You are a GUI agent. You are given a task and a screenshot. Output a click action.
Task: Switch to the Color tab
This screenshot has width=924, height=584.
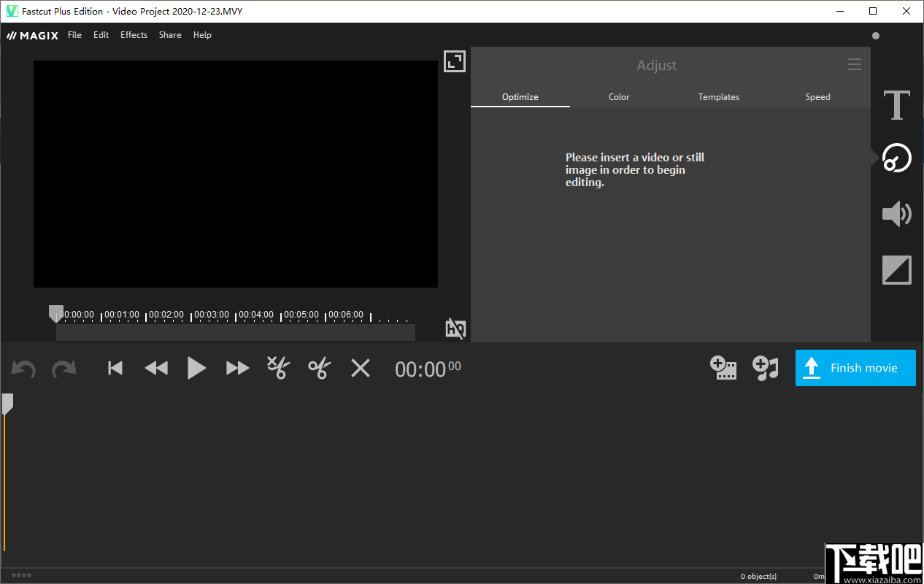pos(618,96)
